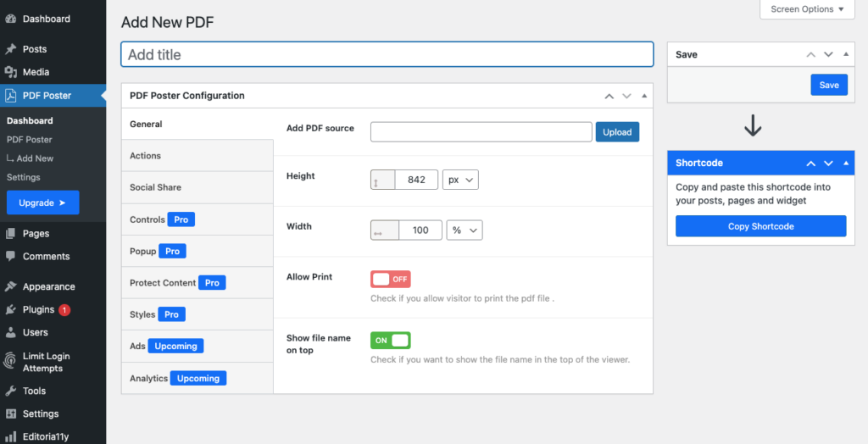Viewport: 868px width, 444px height.
Task: Click the Width value field showing 100
Action: (420, 230)
